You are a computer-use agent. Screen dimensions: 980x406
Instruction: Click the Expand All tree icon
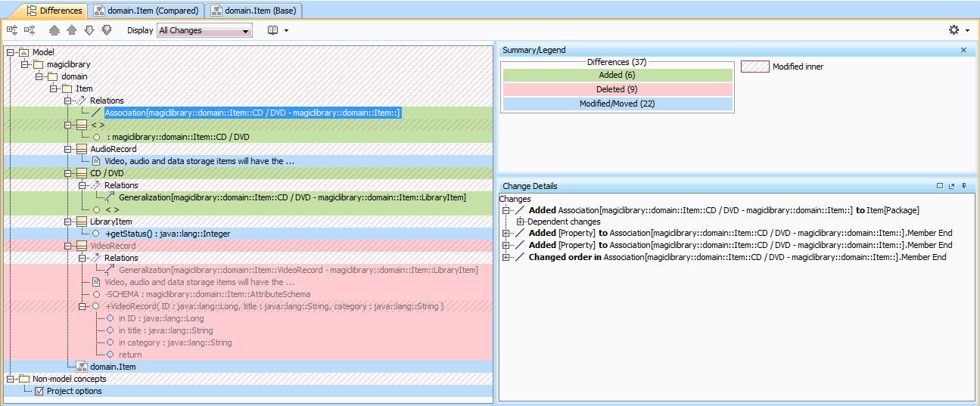[x=11, y=30]
